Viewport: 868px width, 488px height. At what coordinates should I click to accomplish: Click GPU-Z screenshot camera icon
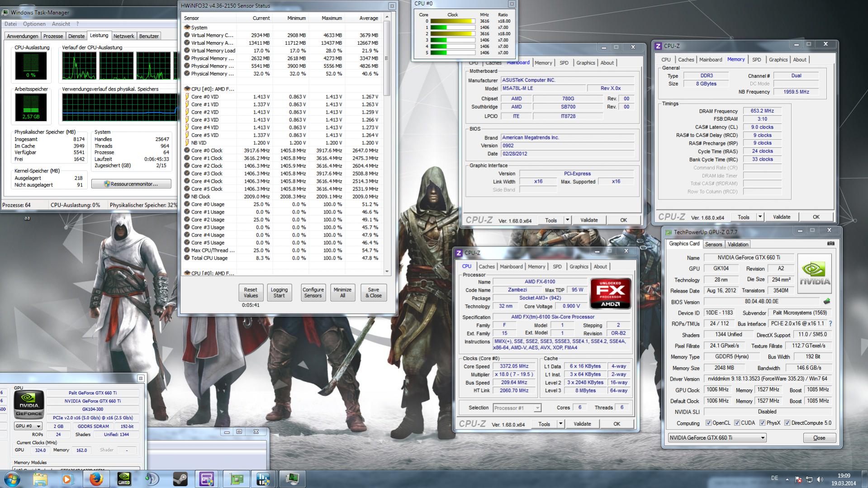pos(831,243)
